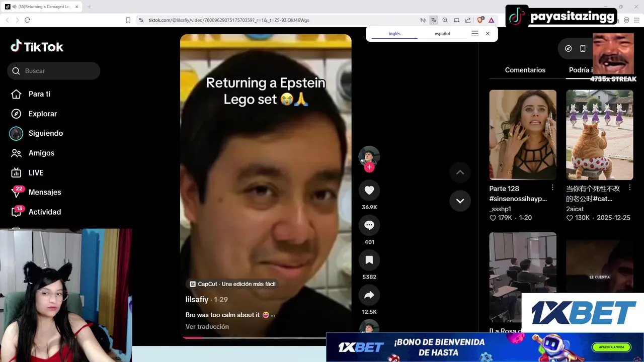The image size is (644, 362).
Task: Click the bookmark icon beside the address bar
Action: pos(128,20)
